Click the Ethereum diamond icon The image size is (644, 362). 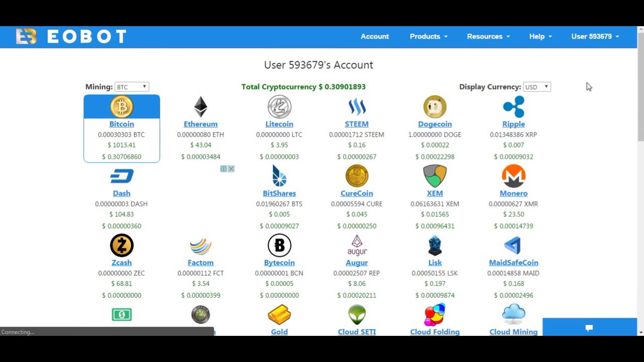point(201,107)
